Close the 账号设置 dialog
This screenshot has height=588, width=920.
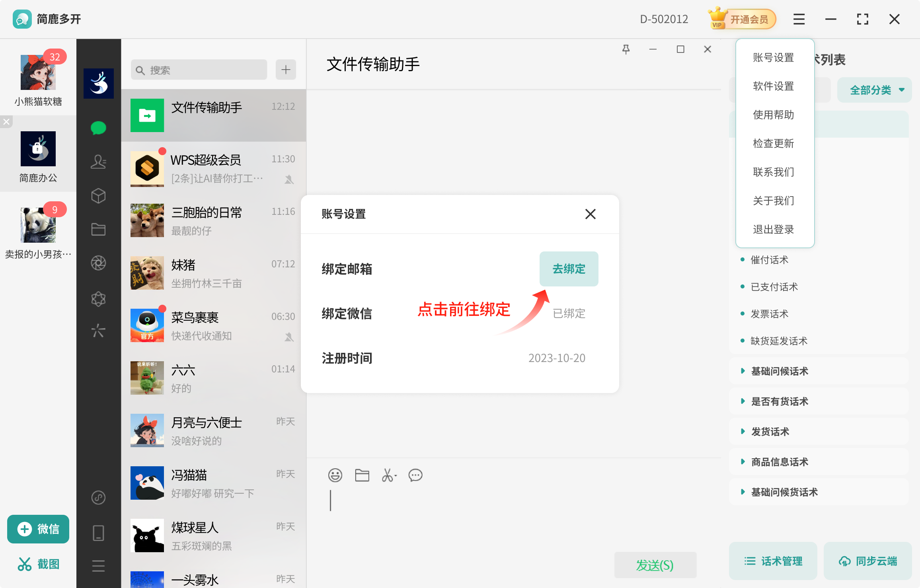[590, 214]
